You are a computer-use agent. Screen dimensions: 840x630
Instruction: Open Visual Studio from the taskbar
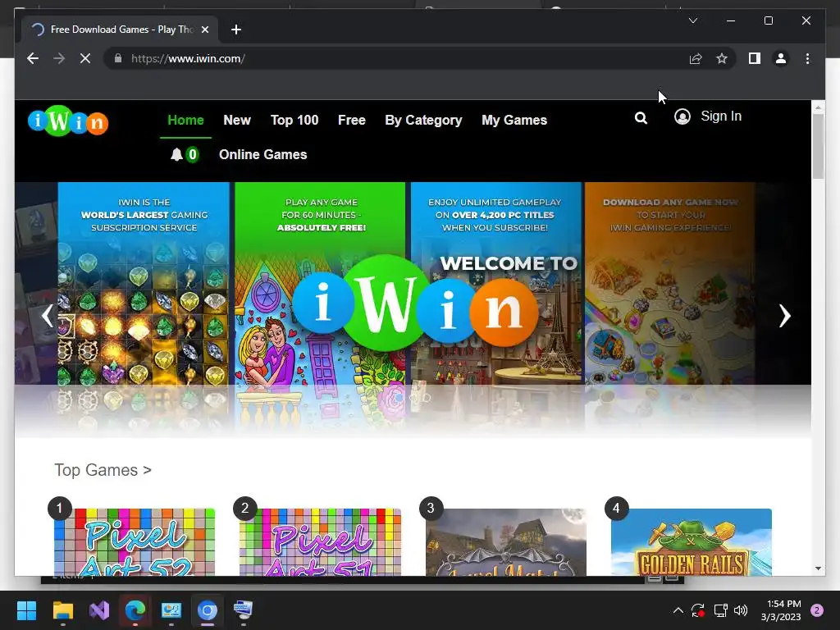(x=99, y=610)
